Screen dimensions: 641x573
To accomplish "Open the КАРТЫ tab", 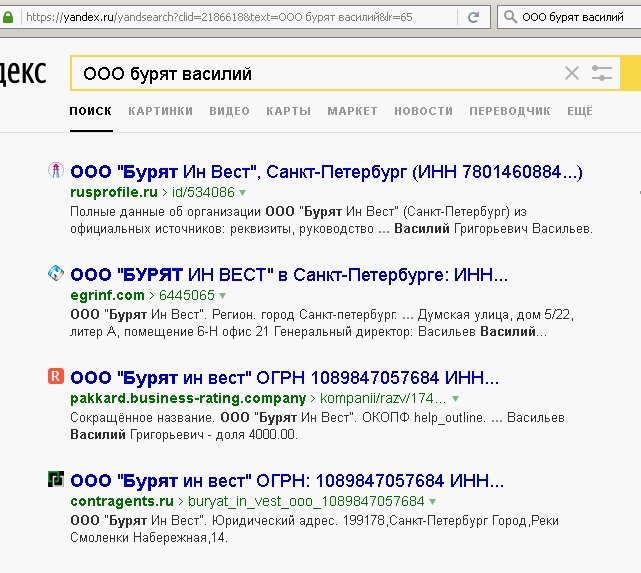I will pyautogui.click(x=289, y=111).
